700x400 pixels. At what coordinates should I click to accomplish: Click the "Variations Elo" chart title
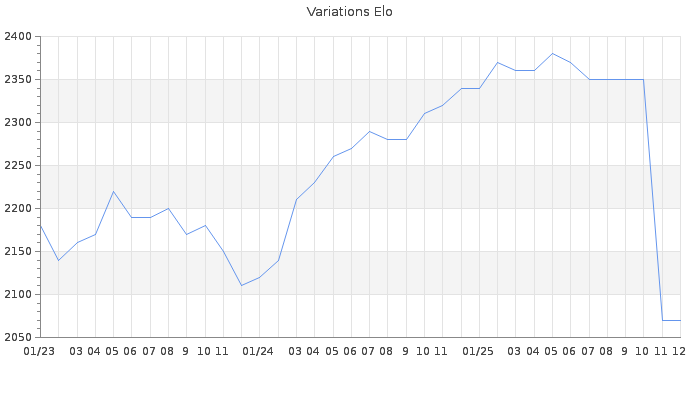[349, 12]
